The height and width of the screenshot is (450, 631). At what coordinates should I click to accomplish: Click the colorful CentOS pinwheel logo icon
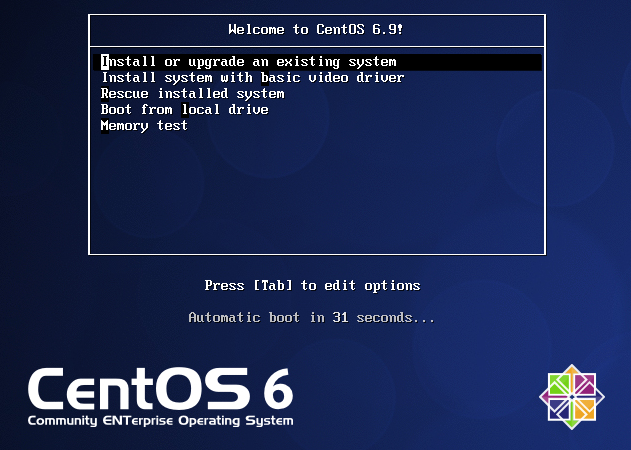click(x=572, y=397)
